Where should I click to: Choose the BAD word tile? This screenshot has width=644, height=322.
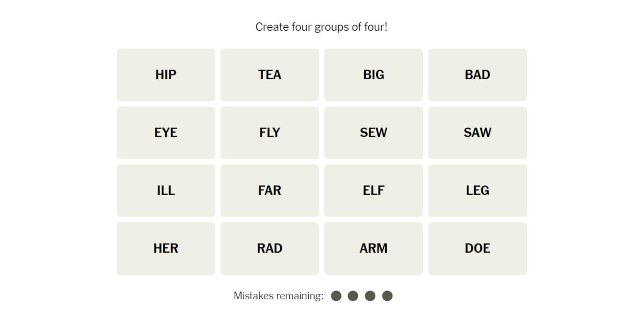pos(477,75)
